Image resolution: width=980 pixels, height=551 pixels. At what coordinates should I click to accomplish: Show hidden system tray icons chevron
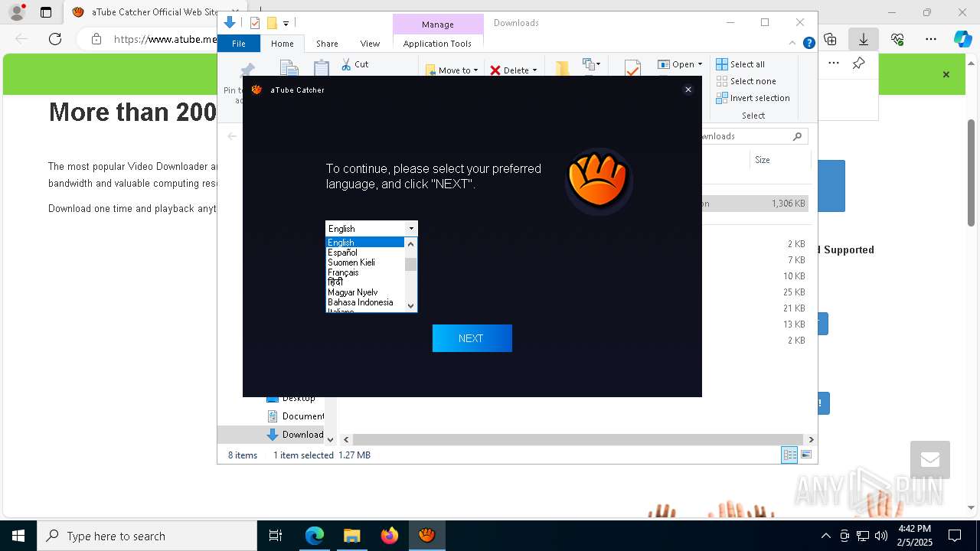(825, 536)
